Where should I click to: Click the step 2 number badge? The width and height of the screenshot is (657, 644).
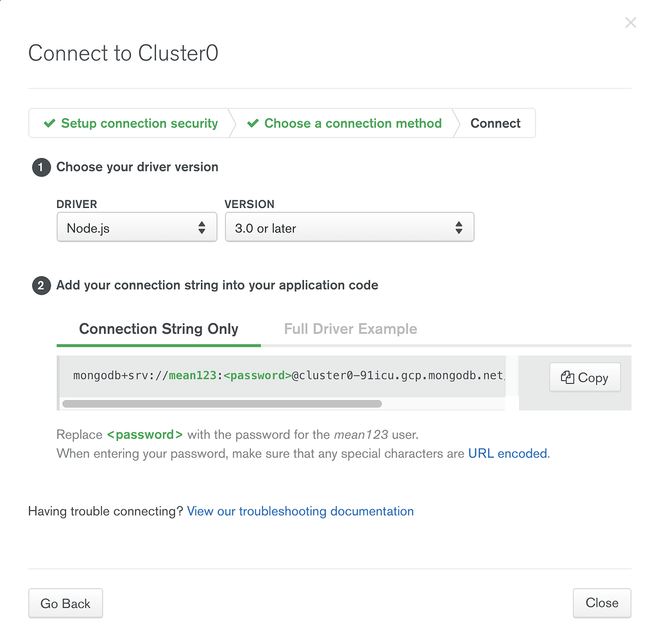41,286
